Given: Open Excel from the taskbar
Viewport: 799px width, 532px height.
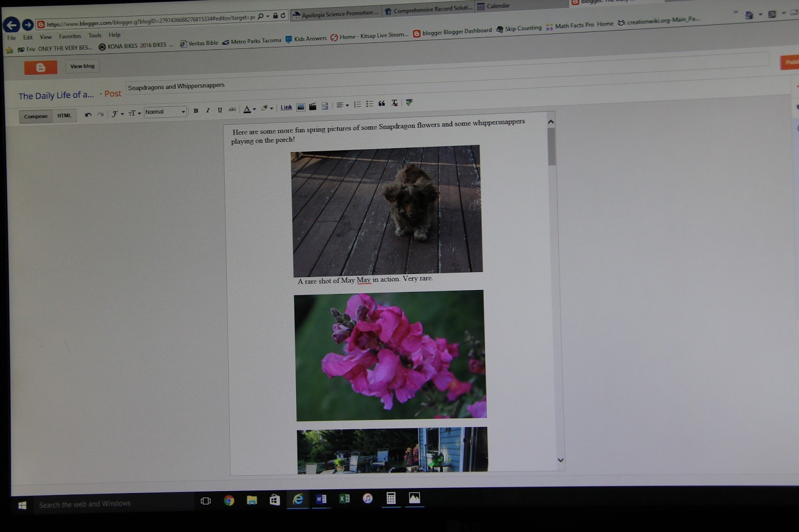Looking at the screenshot, I should [345, 498].
